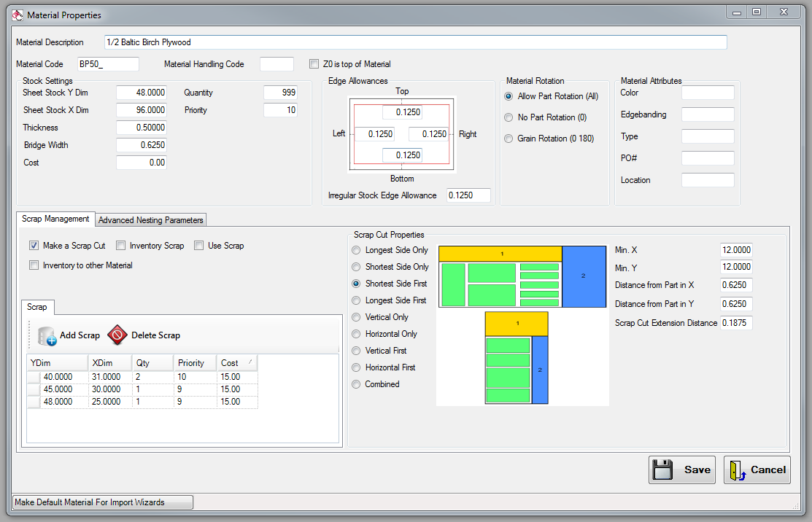Click the Cost column header with sort arrow
This screenshot has height=522, width=812.
tap(236, 362)
